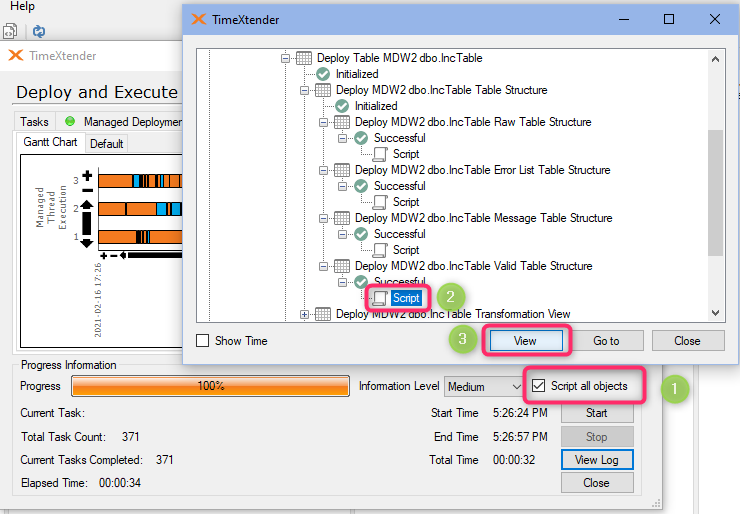
Task: Click the minus icon on the Gantt chart vertical axis
Action: [87, 190]
